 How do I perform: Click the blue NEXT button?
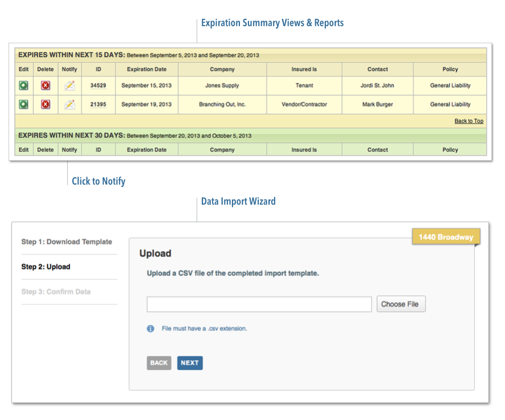click(190, 363)
